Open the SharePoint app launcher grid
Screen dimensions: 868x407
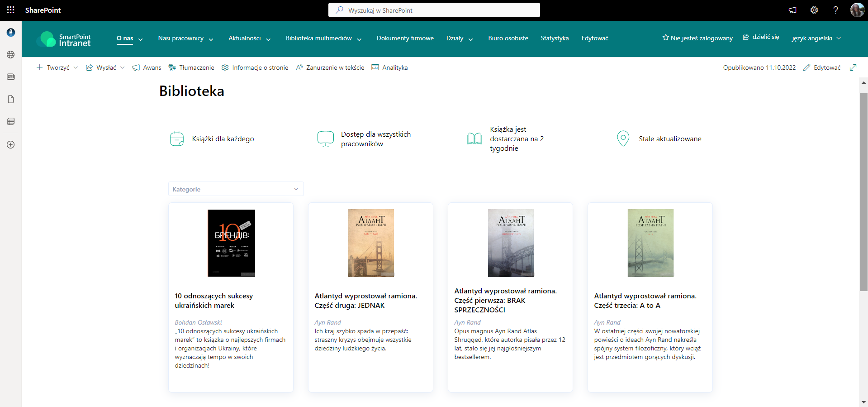coord(11,10)
